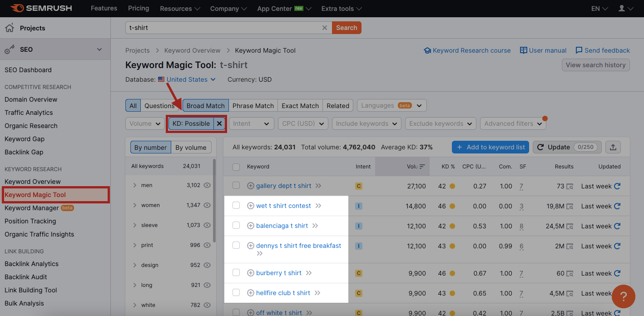Image resolution: width=644 pixels, height=316 pixels.
Task: Expand the print keyword group
Action: click(x=135, y=245)
